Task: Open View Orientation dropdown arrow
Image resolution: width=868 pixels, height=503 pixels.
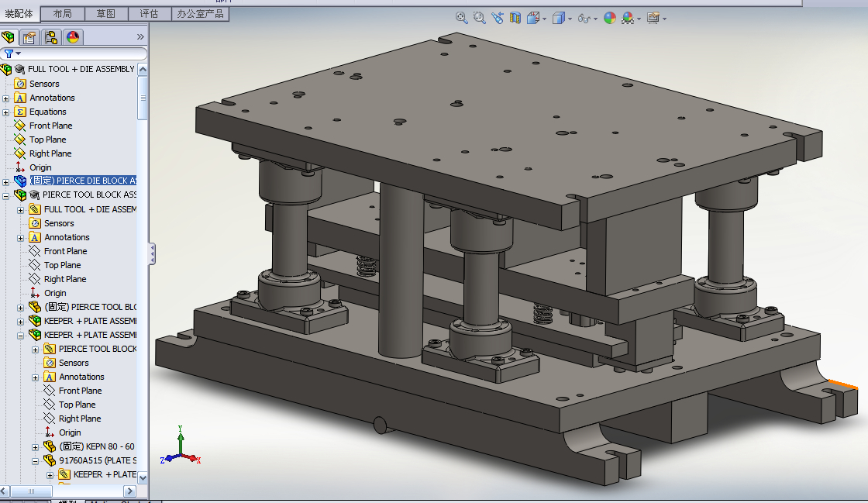Action: pyautogui.click(x=544, y=19)
